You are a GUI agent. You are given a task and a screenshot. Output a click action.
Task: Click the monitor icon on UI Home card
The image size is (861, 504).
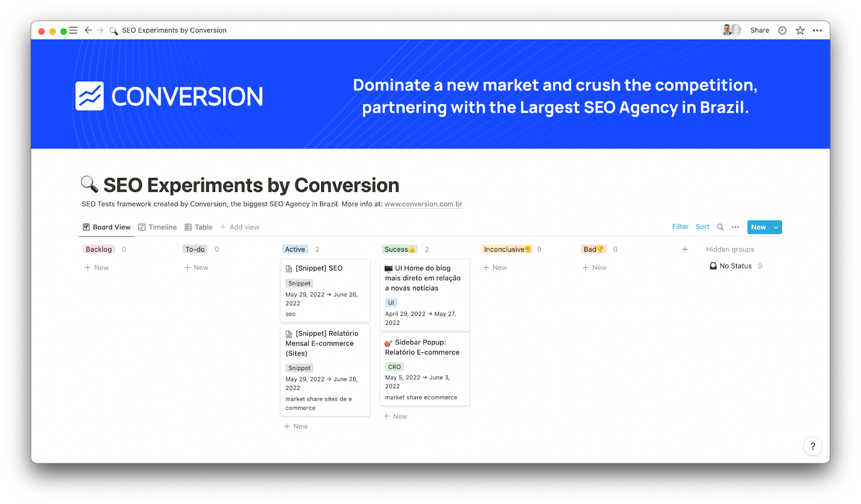(389, 268)
